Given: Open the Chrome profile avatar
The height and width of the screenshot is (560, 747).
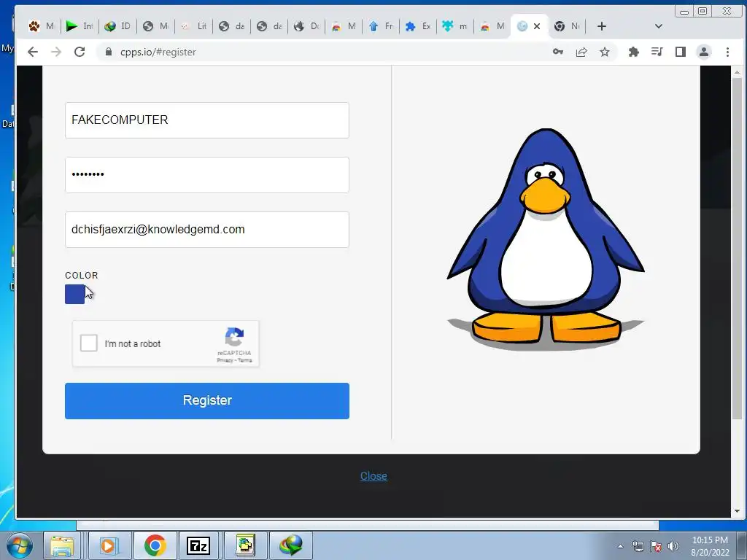Looking at the screenshot, I should pyautogui.click(x=704, y=52).
